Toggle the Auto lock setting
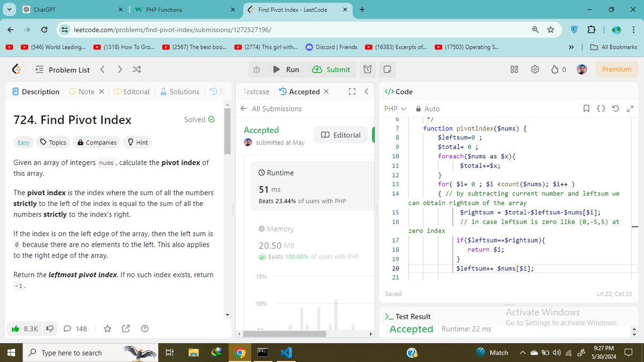This screenshot has width=644, height=362. click(428, 108)
